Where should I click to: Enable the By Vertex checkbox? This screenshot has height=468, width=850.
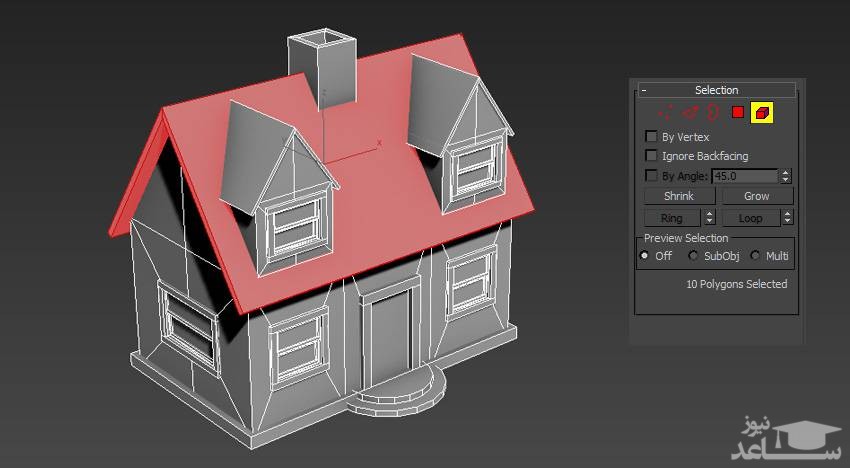pos(652,137)
